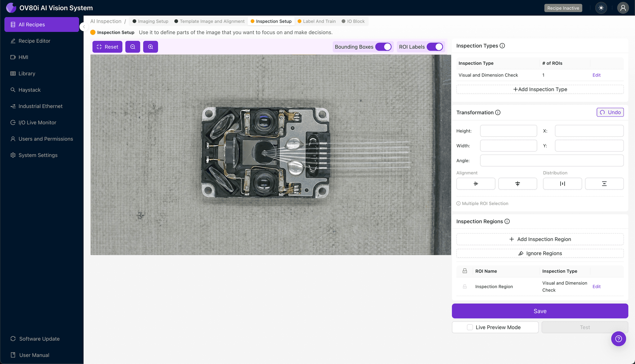Save the inspection setup
Screen dimensions: 635x364
pyautogui.click(x=540, y=311)
